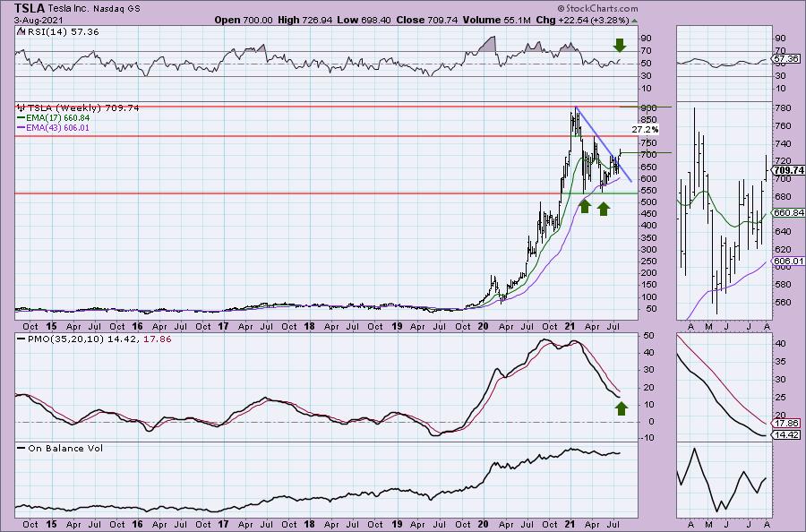Click the EMA(17) 660.84 legend text
The image size is (806, 532).
tap(58, 117)
